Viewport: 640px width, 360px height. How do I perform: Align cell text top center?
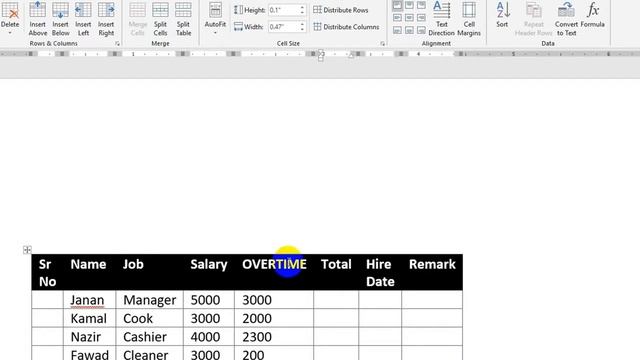[409, 5]
